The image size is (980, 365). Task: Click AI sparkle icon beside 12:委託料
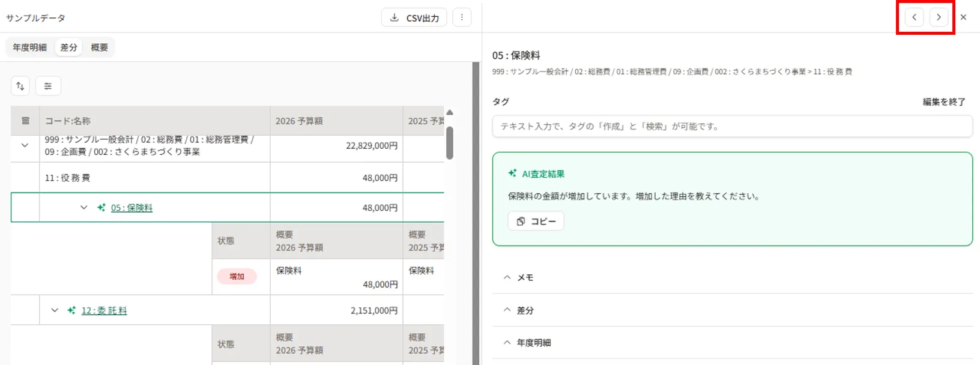[71, 310]
